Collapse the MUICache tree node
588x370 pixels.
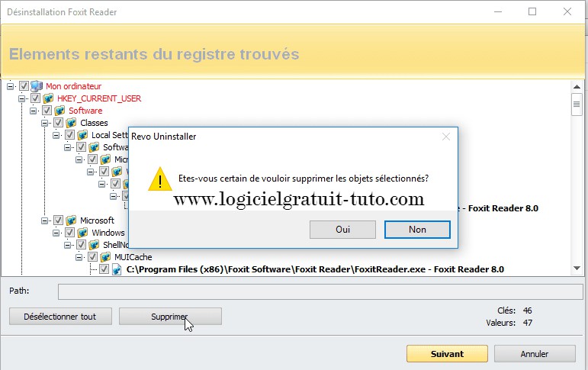[79, 257]
